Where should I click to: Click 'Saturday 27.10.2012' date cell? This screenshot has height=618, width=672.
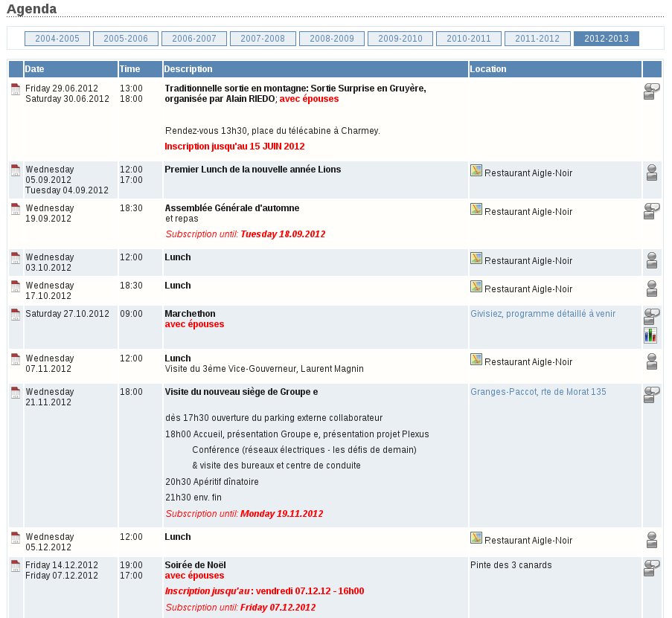click(x=67, y=314)
